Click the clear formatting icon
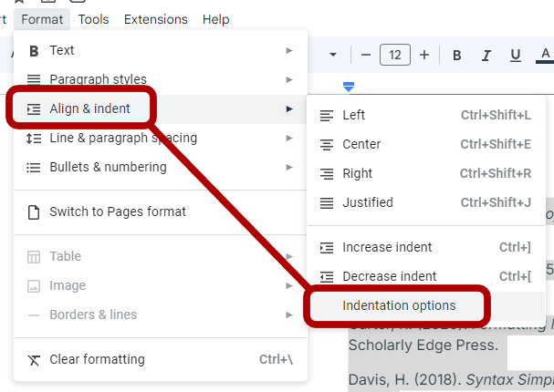The image size is (554, 392). [34, 360]
